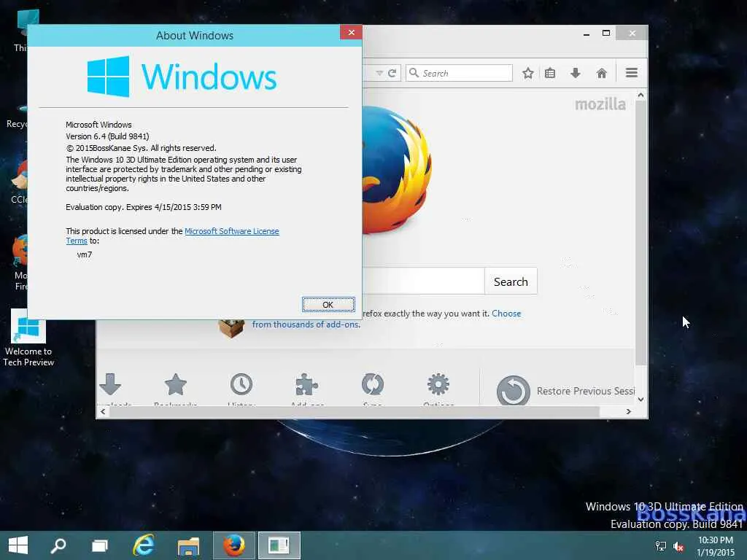The width and height of the screenshot is (747, 560).
Task: Open the Windows Start menu
Action: pyautogui.click(x=18, y=545)
